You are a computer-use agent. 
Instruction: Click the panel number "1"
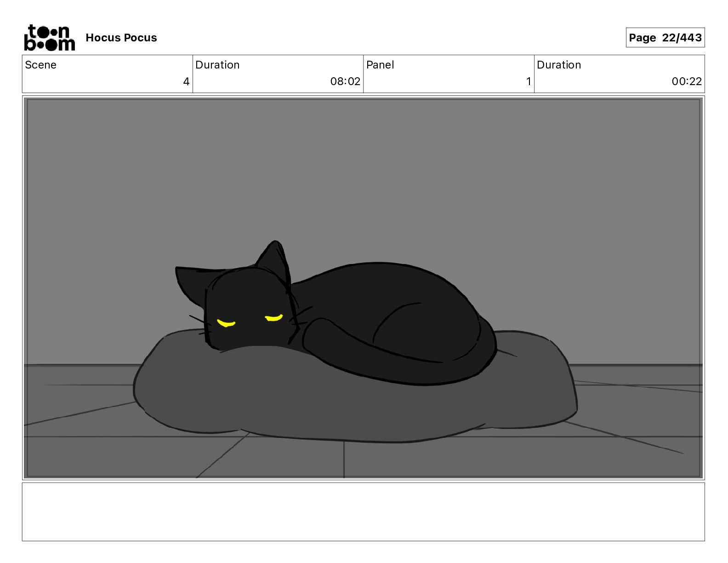coord(529,81)
